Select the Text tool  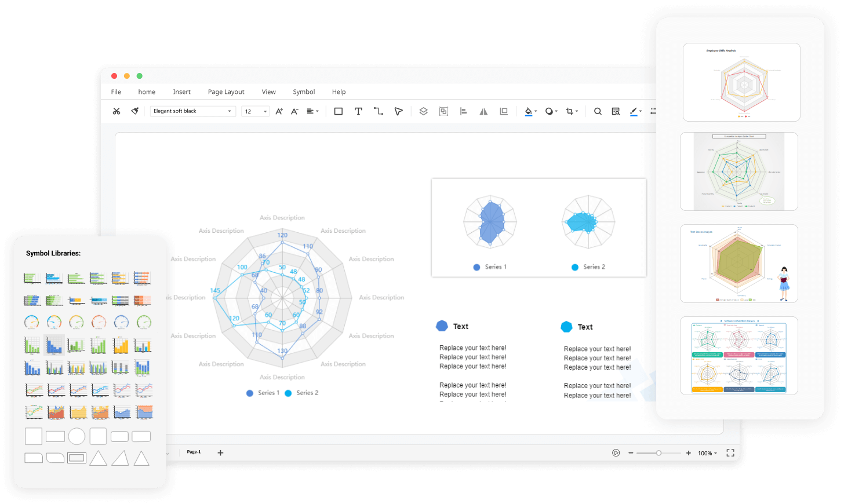358,111
